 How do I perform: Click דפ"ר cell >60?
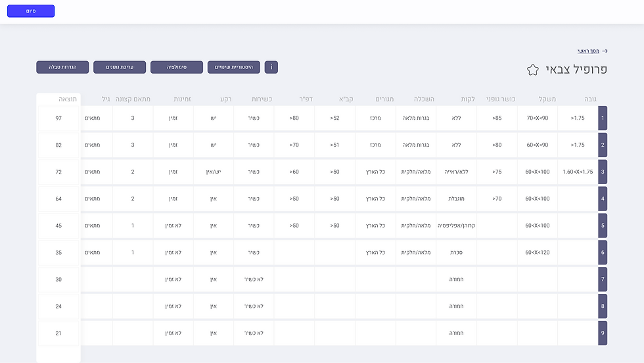(294, 172)
